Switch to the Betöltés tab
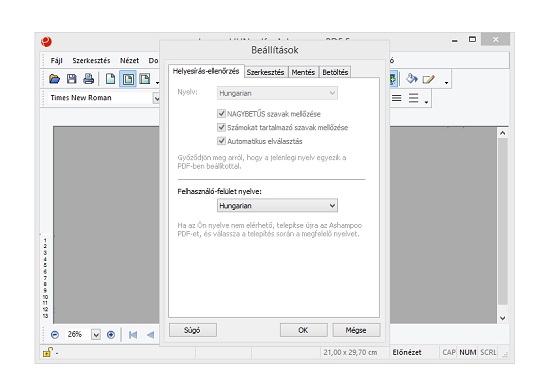Screen dimensions: 550x390 click(x=335, y=72)
